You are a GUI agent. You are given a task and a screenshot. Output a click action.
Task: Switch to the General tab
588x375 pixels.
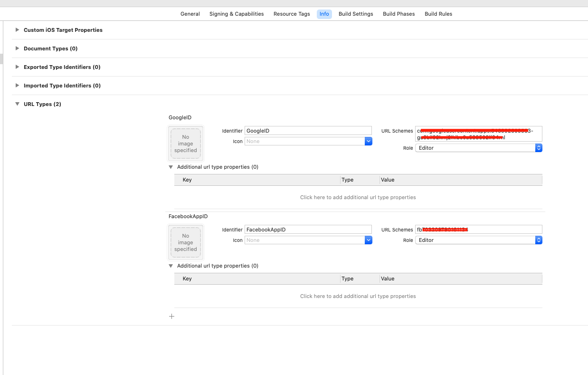click(190, 14)
